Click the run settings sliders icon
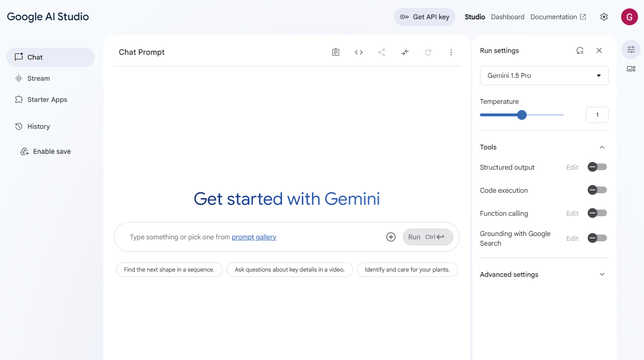Screen dimensions: 644x360 pos(631,50)
